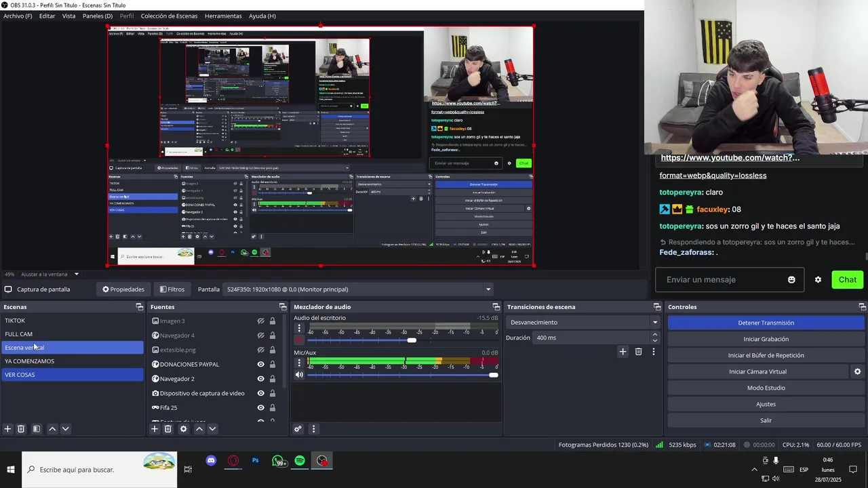Open the Ayuda menu

(262, 16)
